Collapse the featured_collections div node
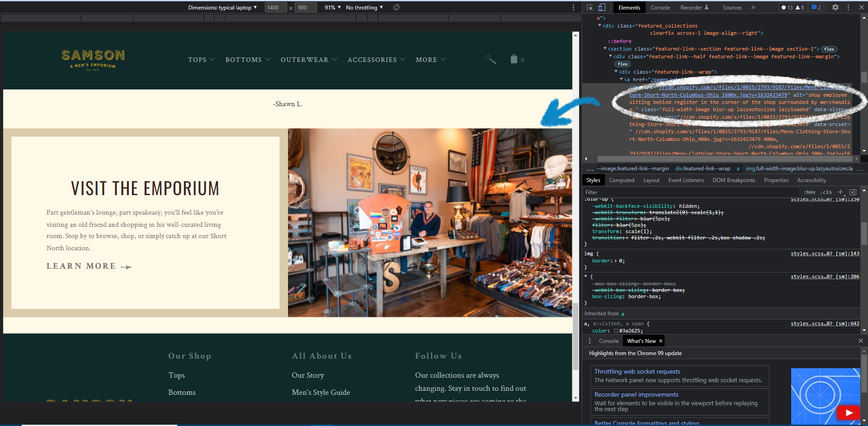The height and width of the screenshot is (426, 868). [x=599, y=26]
